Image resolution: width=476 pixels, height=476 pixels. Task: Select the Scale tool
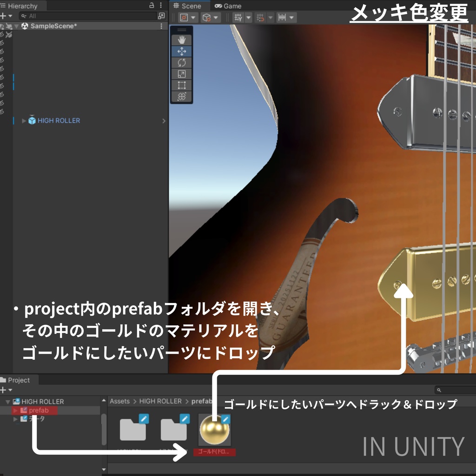(182, 74)
